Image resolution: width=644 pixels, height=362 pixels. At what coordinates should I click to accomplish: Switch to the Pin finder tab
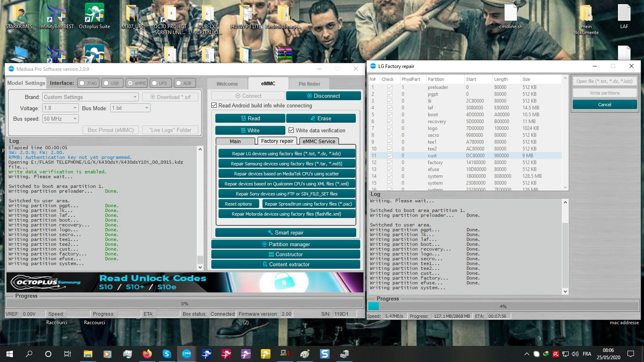[x=309, y=84]
